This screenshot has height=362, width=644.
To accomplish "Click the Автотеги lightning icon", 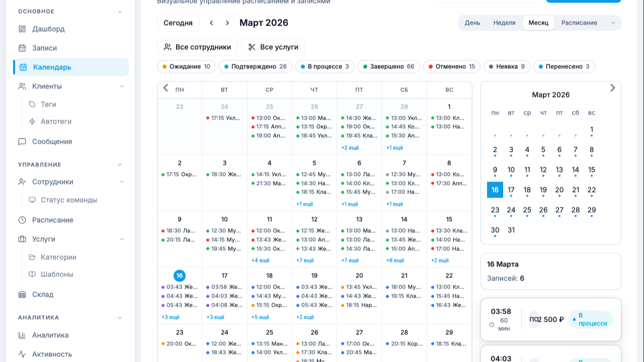I will pos(32,122).
